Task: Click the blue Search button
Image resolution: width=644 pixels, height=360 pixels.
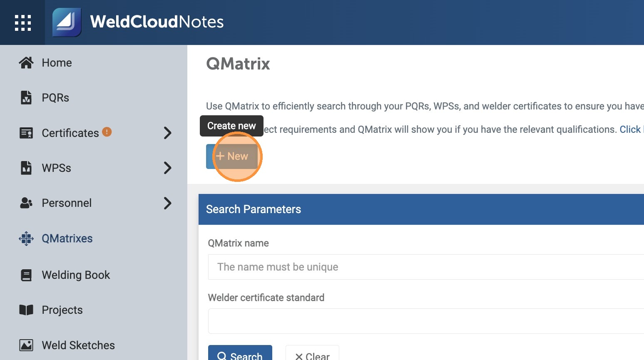Action: [240, 354]
